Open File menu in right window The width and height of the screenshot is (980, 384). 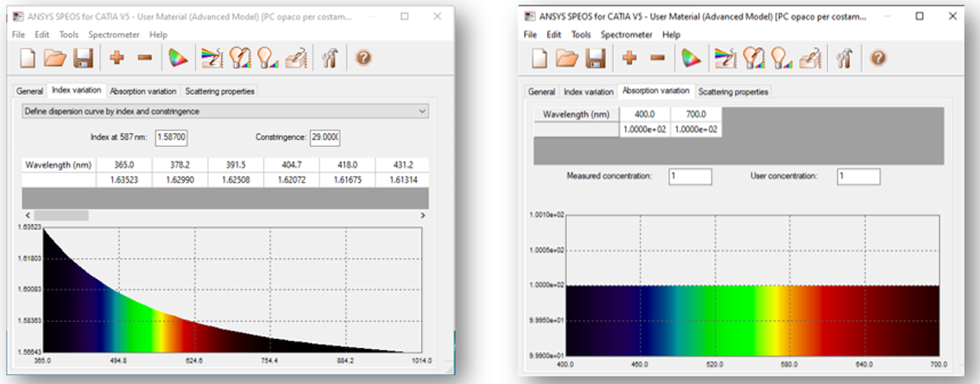[530, 34]
